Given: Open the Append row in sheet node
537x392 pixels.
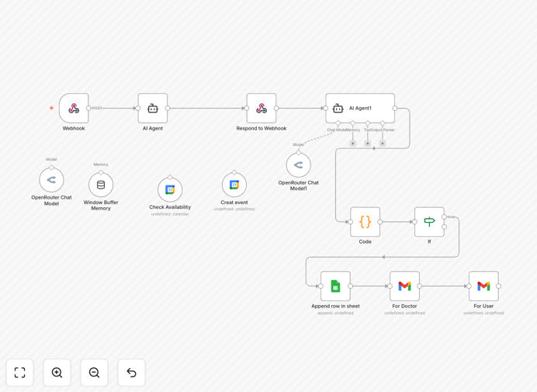Looking at the screenshot, I should coord(335,286).
